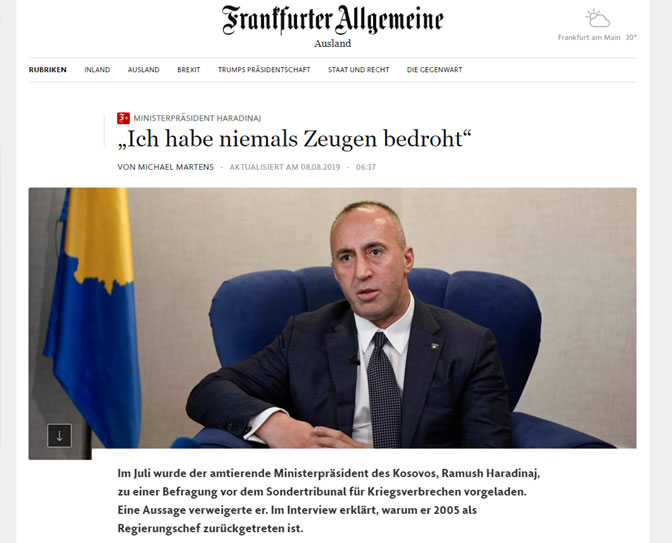Click the Ministerpräsident Haradinaj kicker

tap(197, 118)
